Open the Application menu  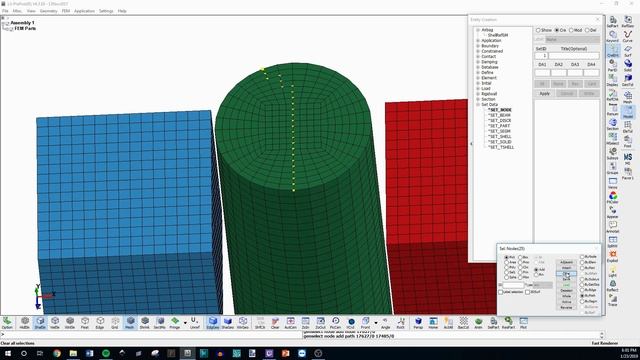(84, 11)
